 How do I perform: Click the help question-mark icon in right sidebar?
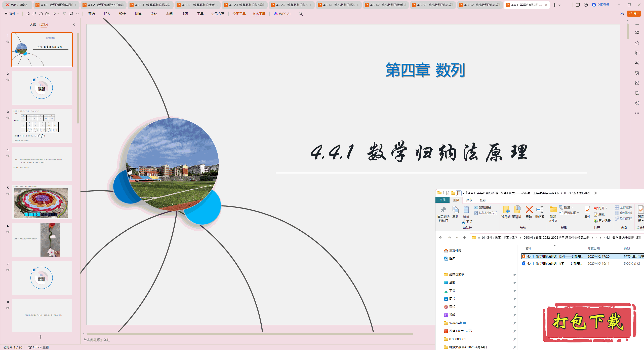pos(637,103)
